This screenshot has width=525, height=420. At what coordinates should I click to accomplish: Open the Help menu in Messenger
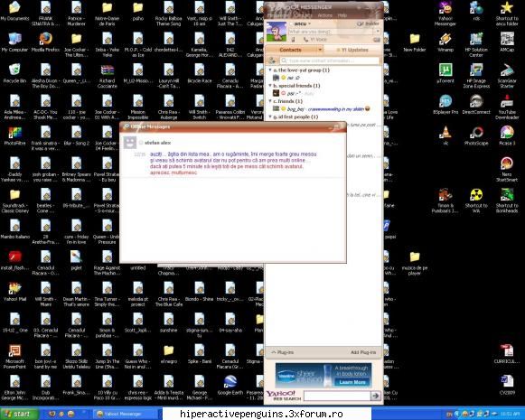click(342, 15)
